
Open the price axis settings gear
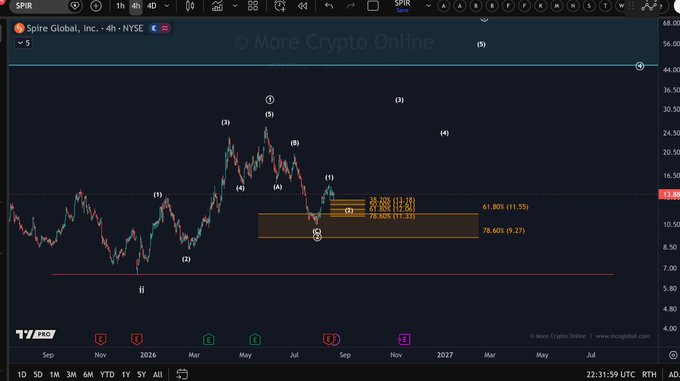pos(673,355)
